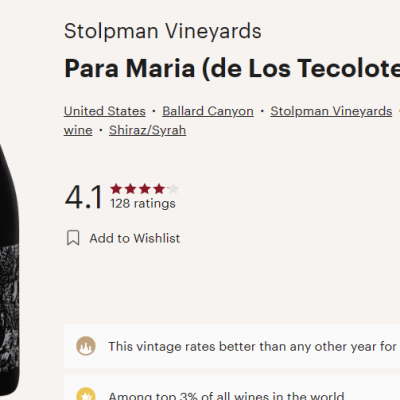Open the Shiraz/Syrah grape link
400x400 pixels.
point(147,130)
